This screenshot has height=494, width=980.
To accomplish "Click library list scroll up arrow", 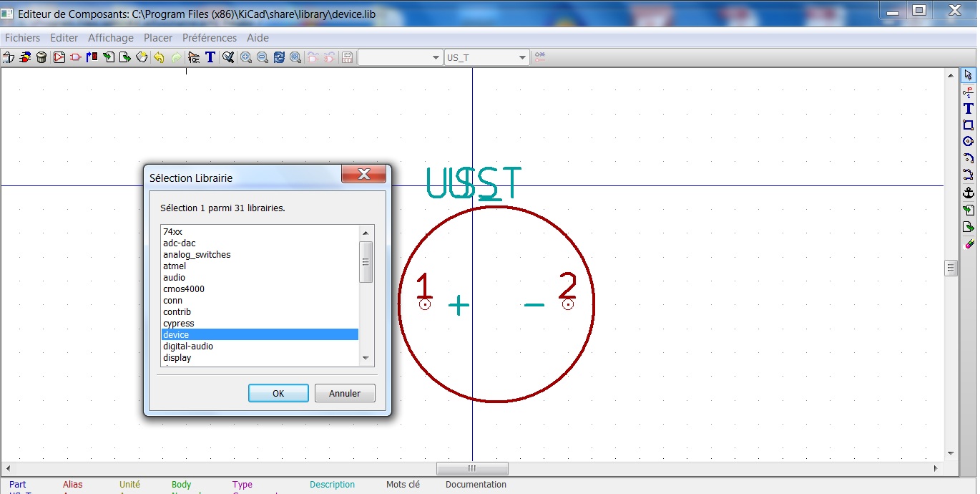I will [x=366, y=233].
